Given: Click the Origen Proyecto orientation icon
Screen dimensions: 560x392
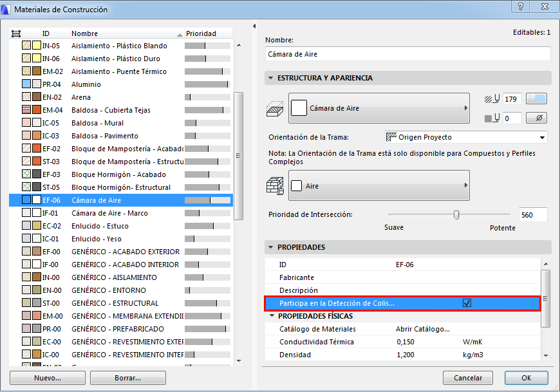Looking at the screenshot, I should [x=391, y=137].
